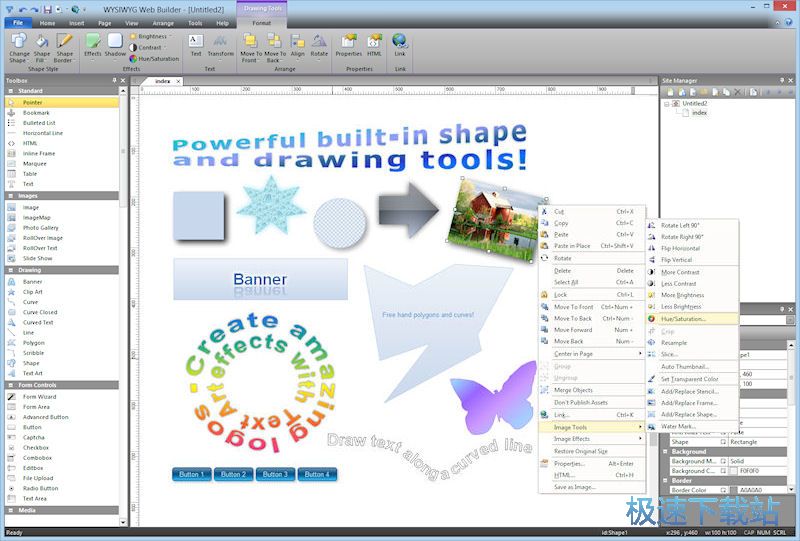Click the Transform ribbon icon

click(220, 46)
